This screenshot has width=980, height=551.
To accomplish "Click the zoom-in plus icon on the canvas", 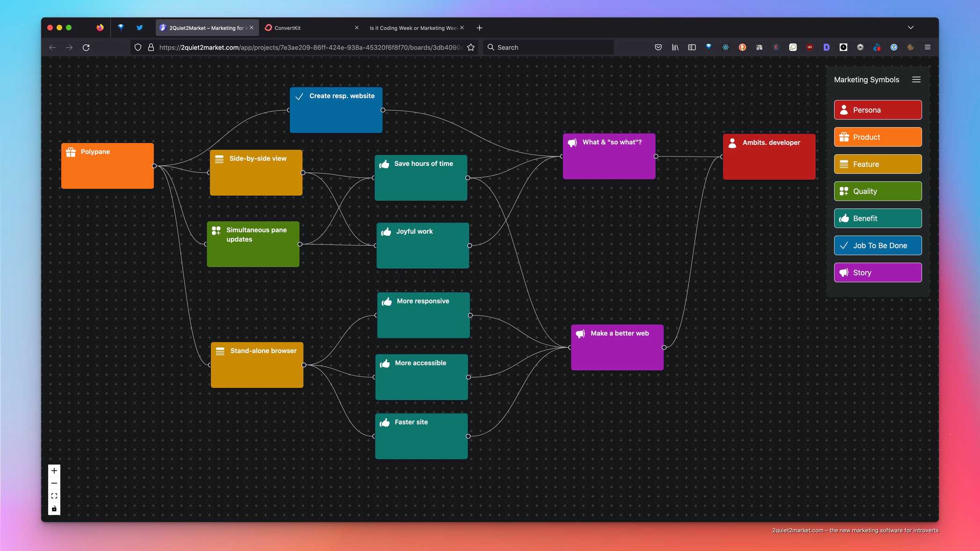I will pyautogui.click(x=54, y=470).
